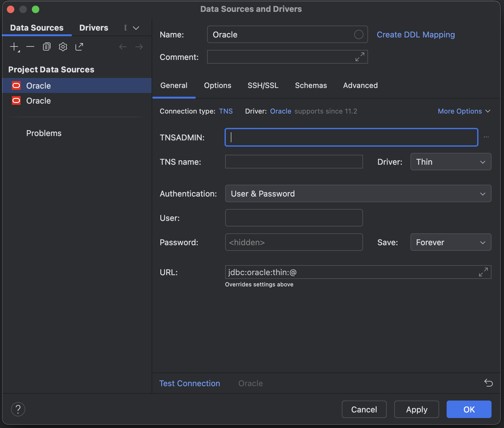Open driver settings gear icon

(x=63, y=47)
